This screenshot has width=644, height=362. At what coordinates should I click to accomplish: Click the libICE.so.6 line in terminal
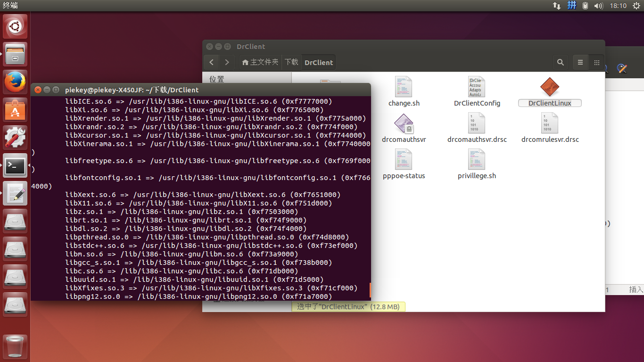[x=198, y=101]
